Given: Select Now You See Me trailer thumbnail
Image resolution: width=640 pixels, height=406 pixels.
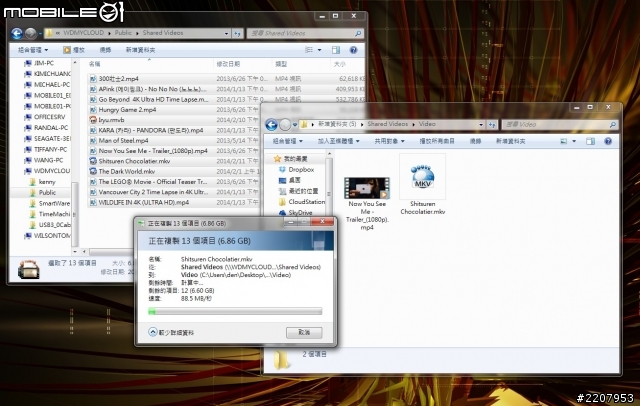Looking at the screenshot, I should (367, 188).
